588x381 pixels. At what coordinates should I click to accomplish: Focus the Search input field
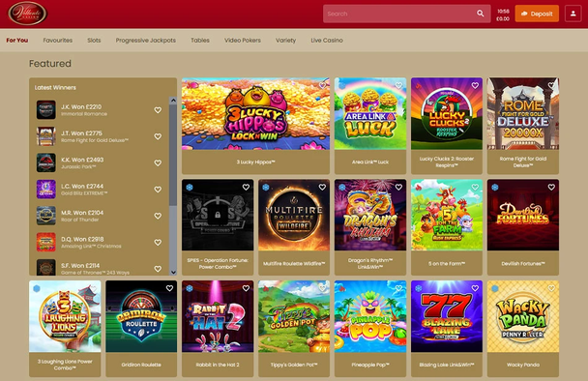coord(407,14)
